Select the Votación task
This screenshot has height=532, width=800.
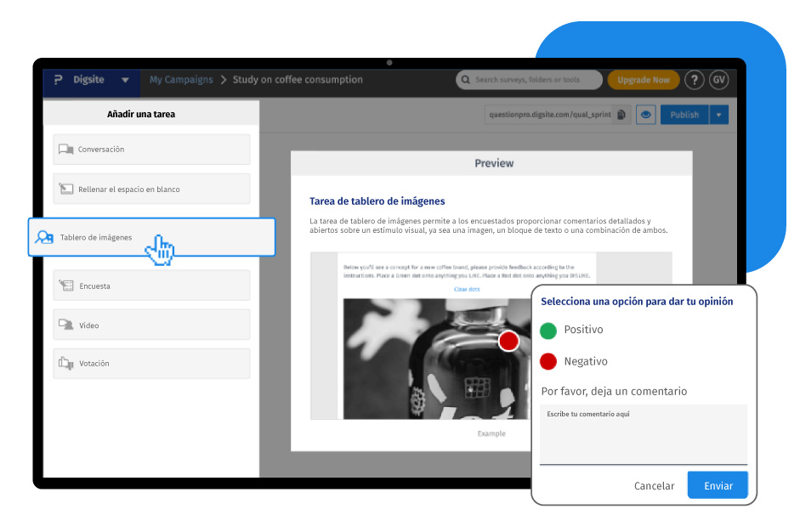click(x=151, y=364)
